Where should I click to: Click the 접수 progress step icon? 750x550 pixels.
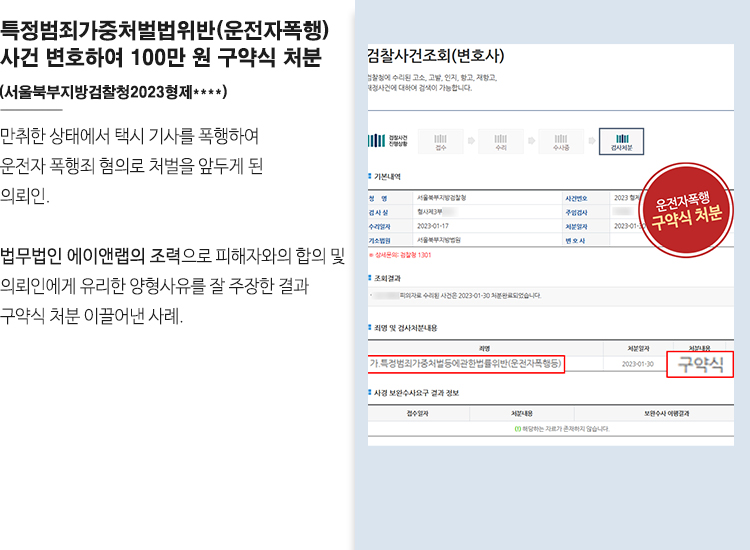point(442,142)
